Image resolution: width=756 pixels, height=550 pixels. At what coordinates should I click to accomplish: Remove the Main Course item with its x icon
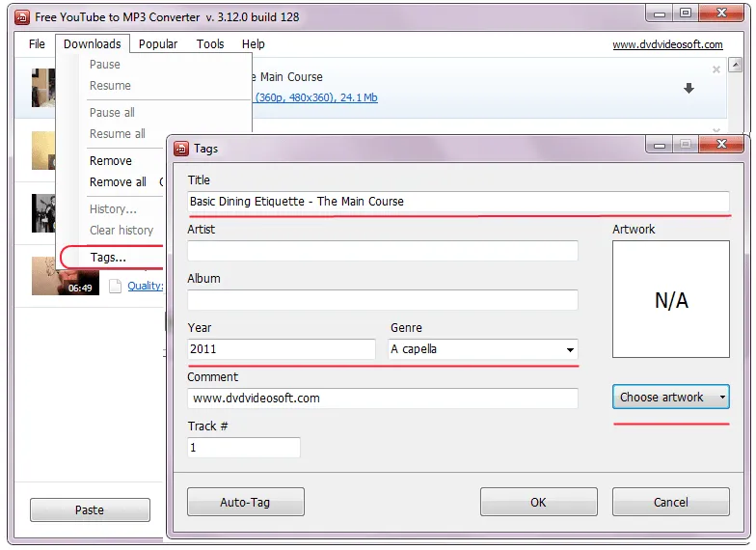click(x=715, y=69)
